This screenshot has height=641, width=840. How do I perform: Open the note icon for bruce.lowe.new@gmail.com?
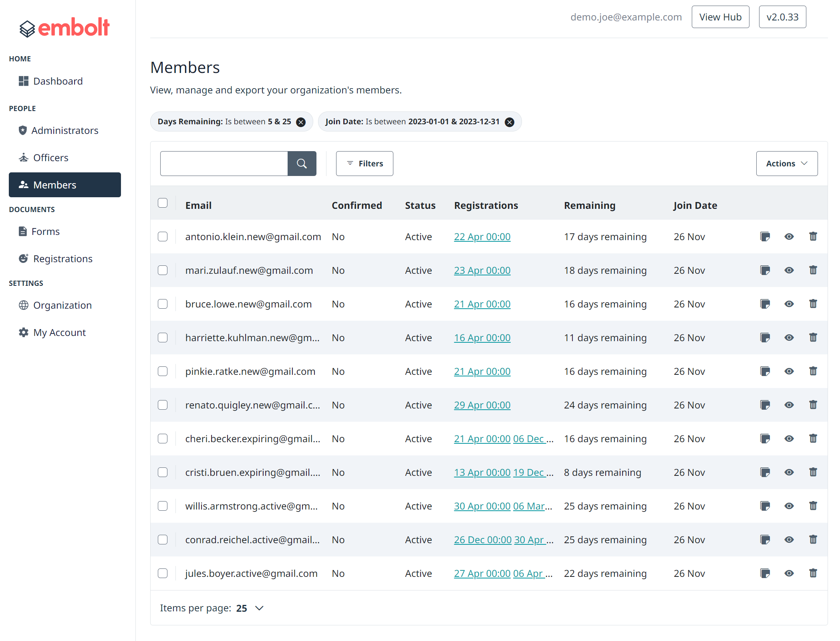765,304
